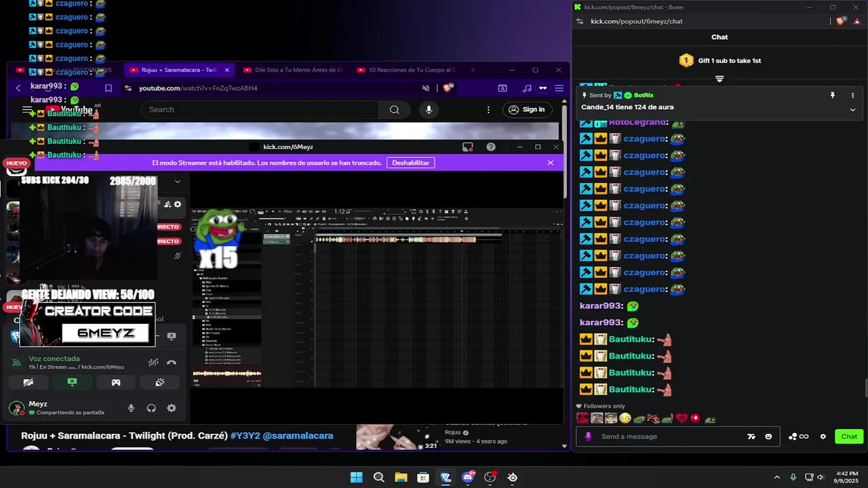Open inbox icon in kick.com/6Meyz title bar
868x488 pixels.
[x=468, y=147]
